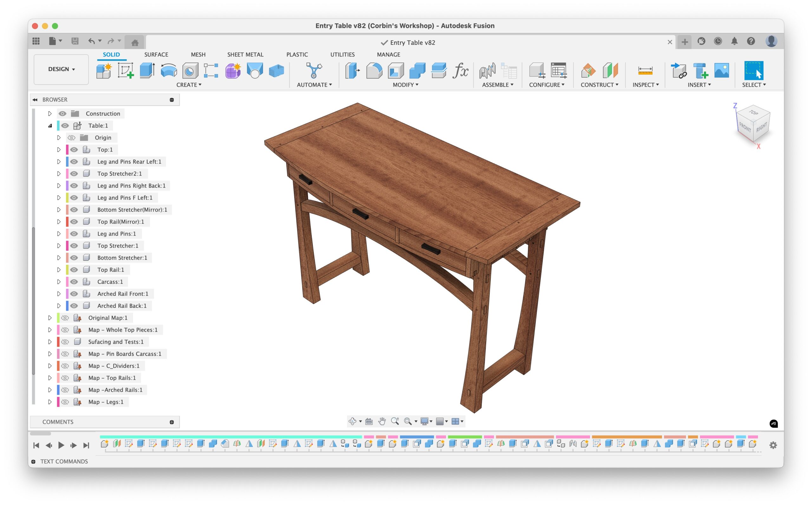Show Map – Legs:1 component
Image resolution: width=812 pixels, height=505 pixels.
point(65,402)
